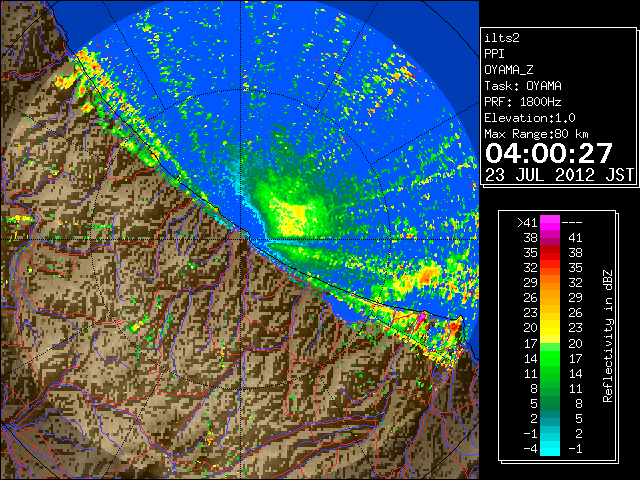Click the magenta high-reflectivity echo on the coastline
The image size is (640, 480).
pyautogui.click(x=422, y=316)
